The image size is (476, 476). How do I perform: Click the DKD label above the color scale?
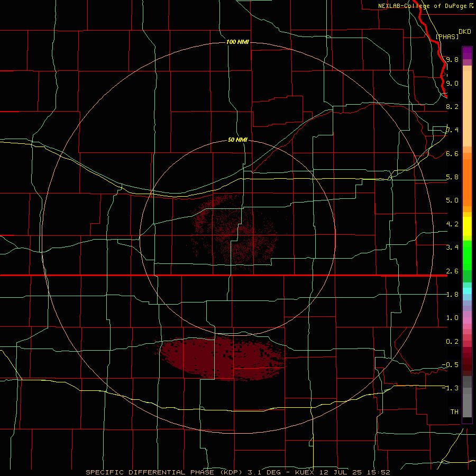coord(464,32)
